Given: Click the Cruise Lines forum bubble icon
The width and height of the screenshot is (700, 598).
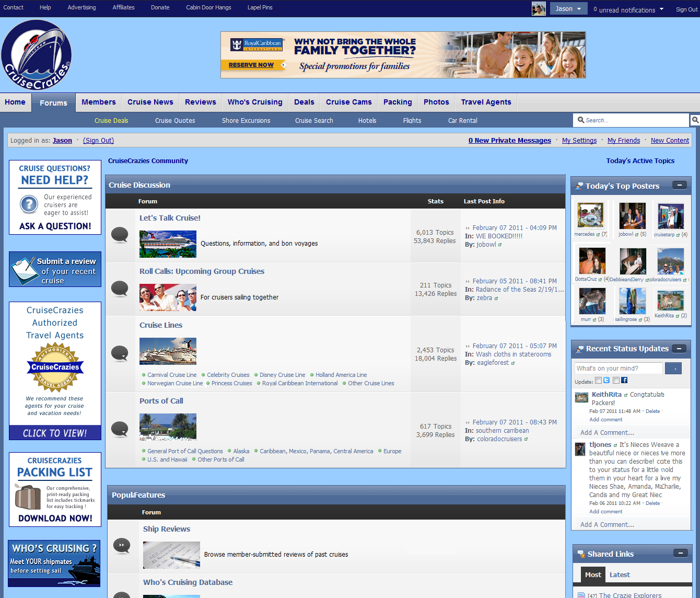Looking at the screenshot, I should [120, 353].
